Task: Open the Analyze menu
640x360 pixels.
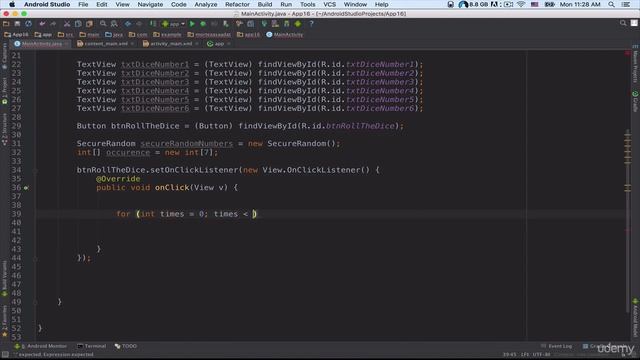Action: 206,4
